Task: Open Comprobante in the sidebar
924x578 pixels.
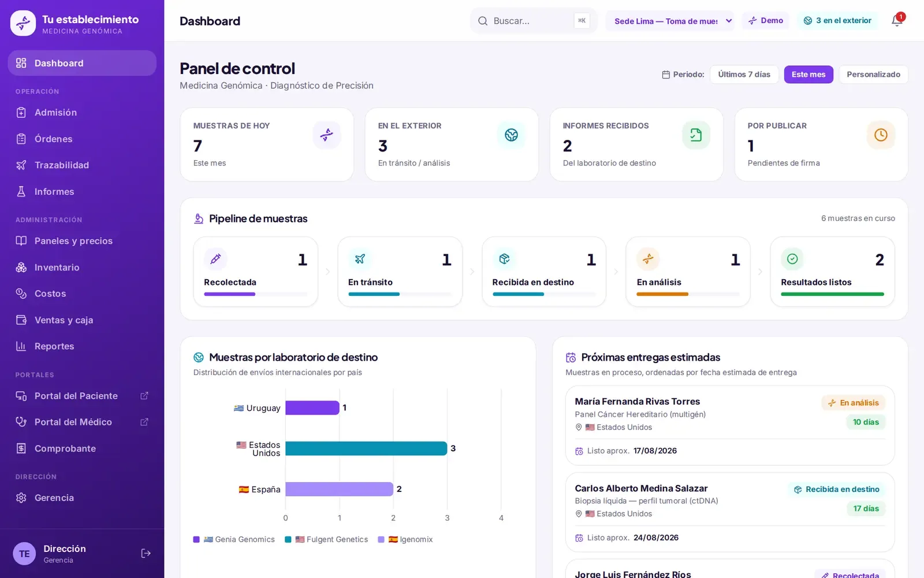Action: [x=82, y=449]
